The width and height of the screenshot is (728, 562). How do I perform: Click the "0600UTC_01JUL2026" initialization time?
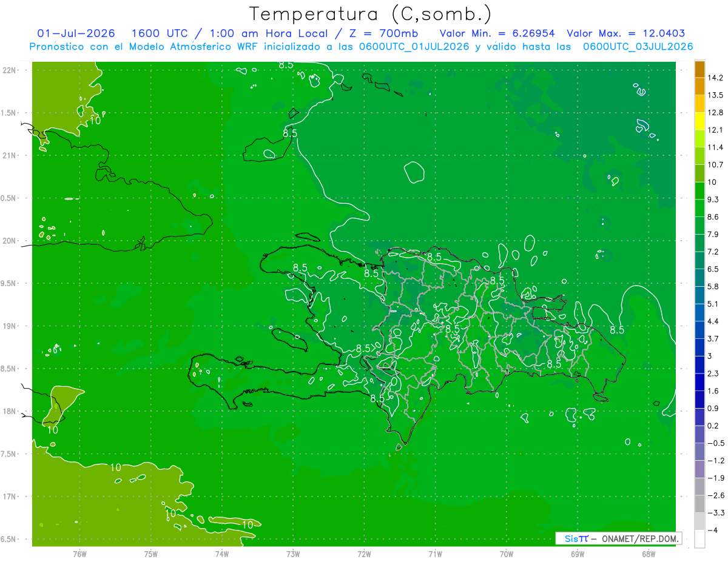(x=413, y=47)
